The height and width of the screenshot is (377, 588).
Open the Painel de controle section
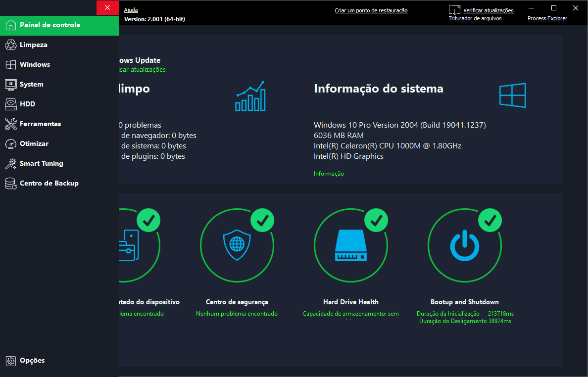tap(59, 25)
